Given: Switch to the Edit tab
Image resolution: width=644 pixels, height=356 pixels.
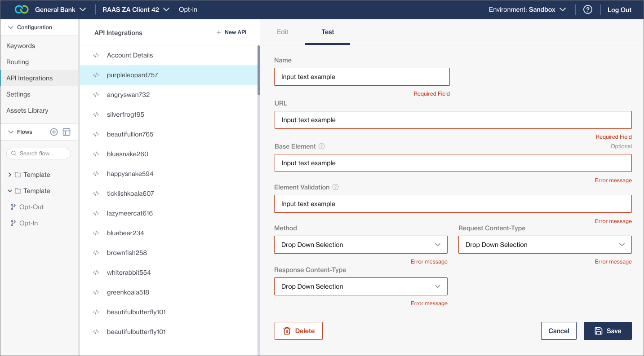Looking at the screenshot, I should point(282,32).
